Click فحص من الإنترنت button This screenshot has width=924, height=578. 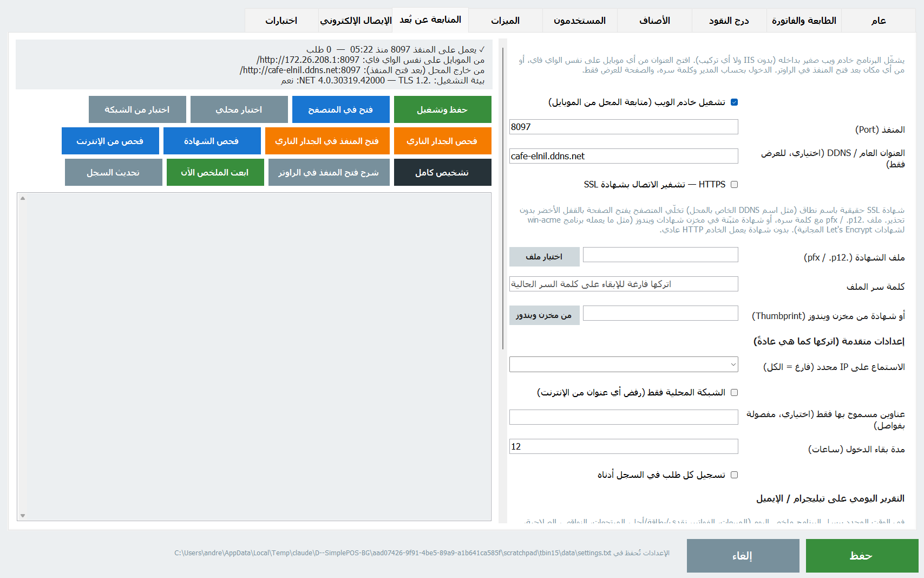[110, 141]
